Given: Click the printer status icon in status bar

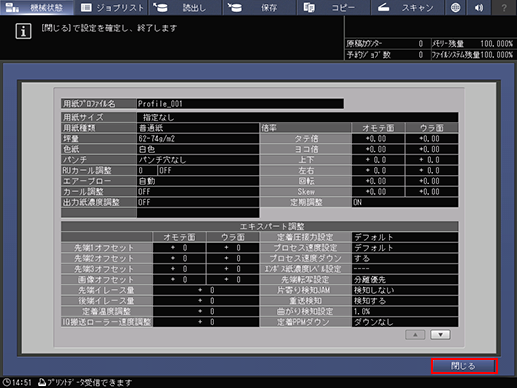Looking at the screenshot, I should pos(42,382).
